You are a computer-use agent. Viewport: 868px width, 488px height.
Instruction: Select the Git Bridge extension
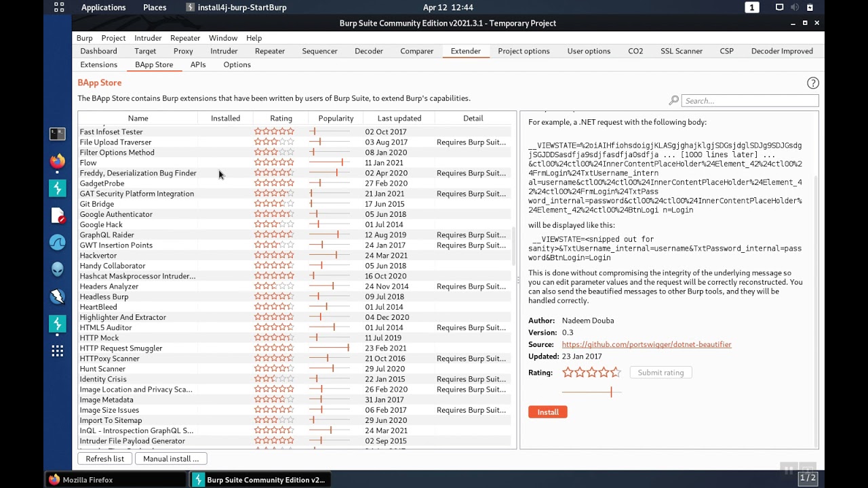point(294,204)
